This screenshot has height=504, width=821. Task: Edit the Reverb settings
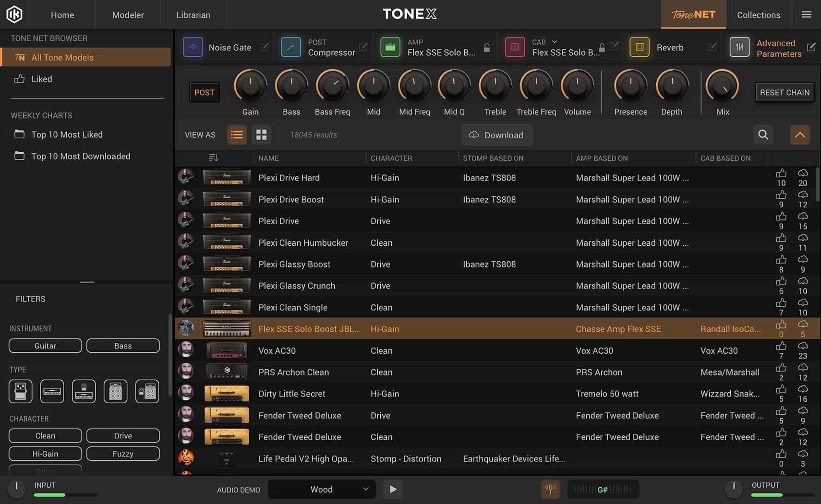click(712, 47)
